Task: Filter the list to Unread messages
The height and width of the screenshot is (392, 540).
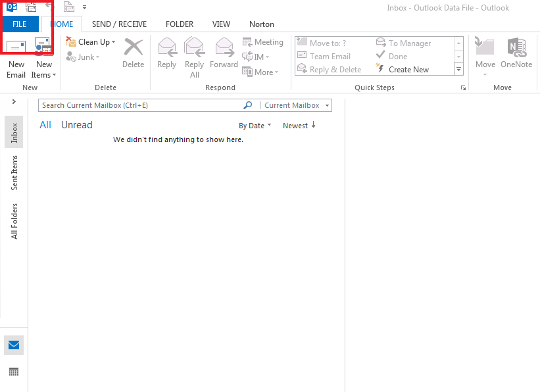Action: 77,125
